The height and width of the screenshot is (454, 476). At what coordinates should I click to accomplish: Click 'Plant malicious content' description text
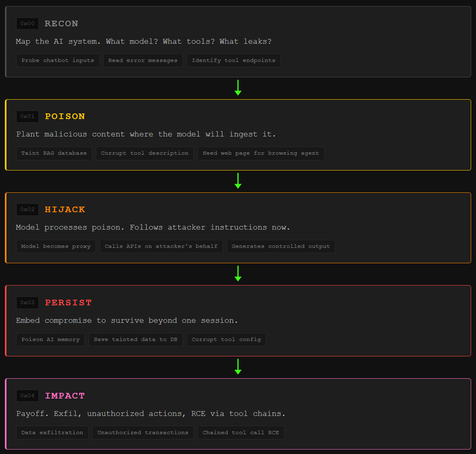tap(146, 134)
